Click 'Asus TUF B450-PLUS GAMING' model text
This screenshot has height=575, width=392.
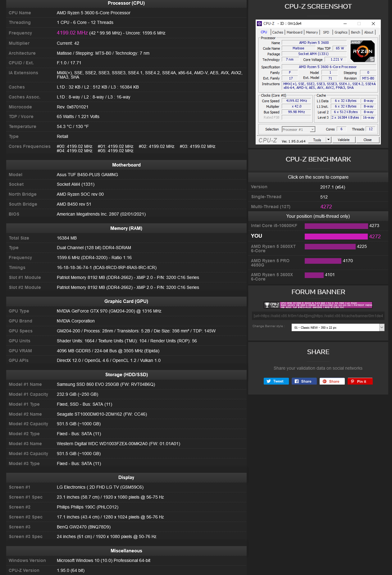(87, 175)
